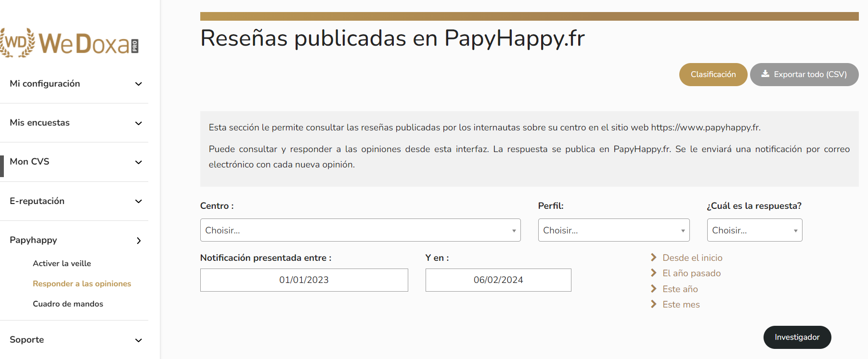
Task: Click the chevron icon beside Este mes
Action: point(653,304)
